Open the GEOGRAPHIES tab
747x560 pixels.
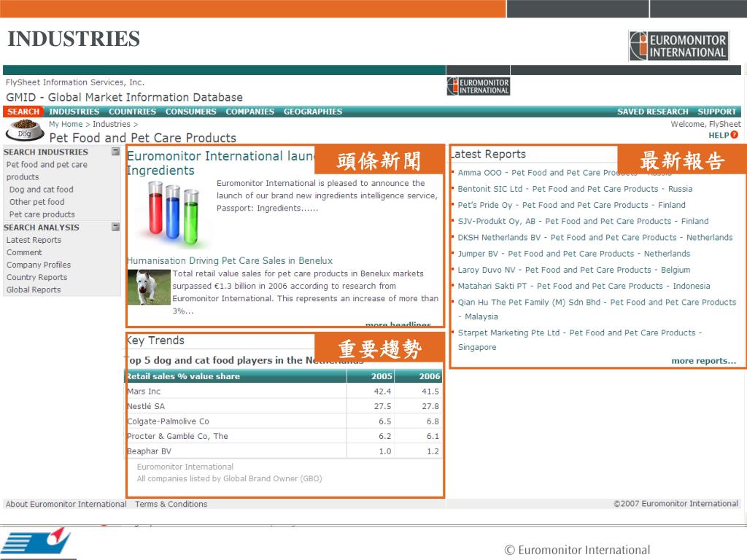pyautogui.click(x=313, y=112)
